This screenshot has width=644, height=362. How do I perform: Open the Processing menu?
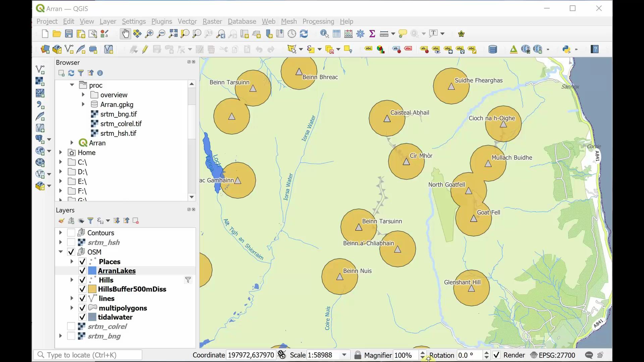click(318, 21)
